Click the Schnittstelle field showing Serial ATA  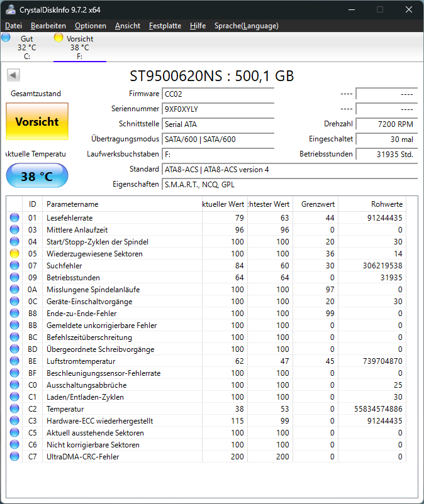pyautogui.click(x=218, y=124)
